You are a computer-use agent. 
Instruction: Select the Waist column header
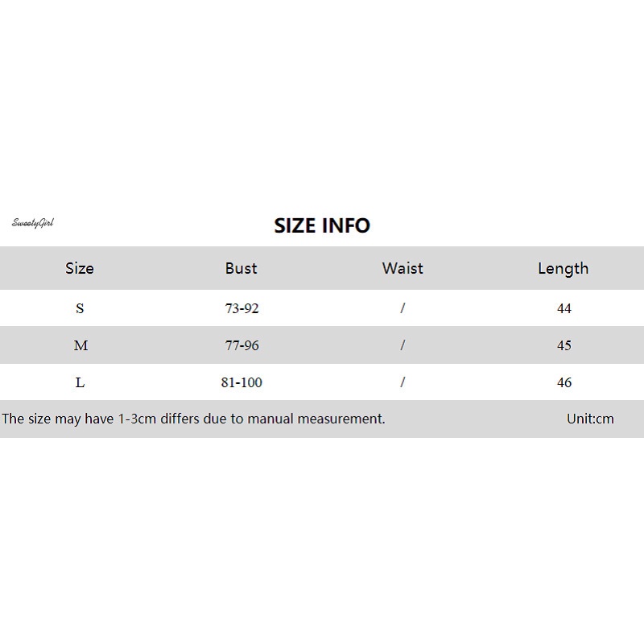tap(402, 268)
